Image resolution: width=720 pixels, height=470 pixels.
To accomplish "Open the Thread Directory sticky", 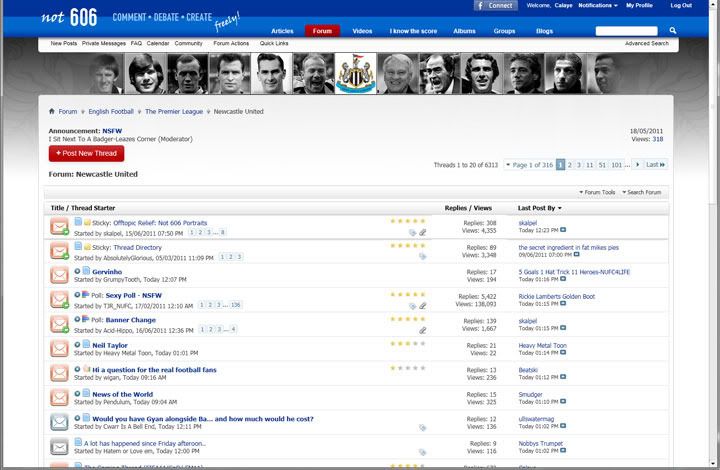I will click(137, 247).
